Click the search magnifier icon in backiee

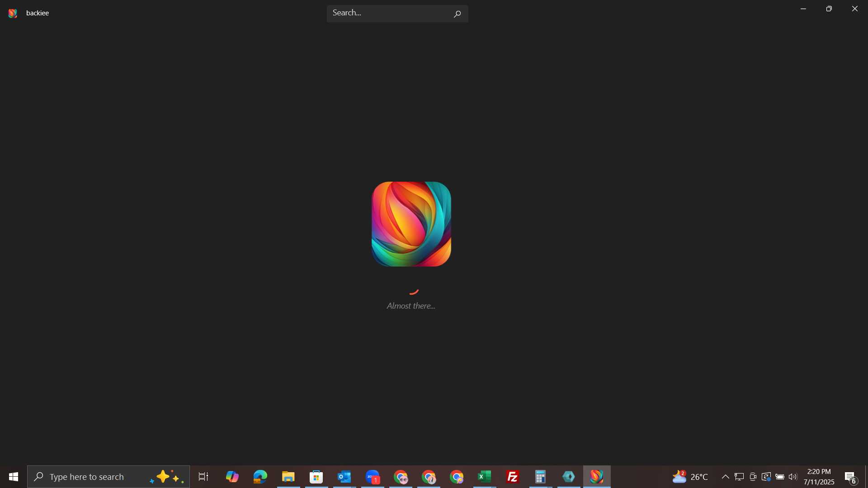(x=457, y=14)
